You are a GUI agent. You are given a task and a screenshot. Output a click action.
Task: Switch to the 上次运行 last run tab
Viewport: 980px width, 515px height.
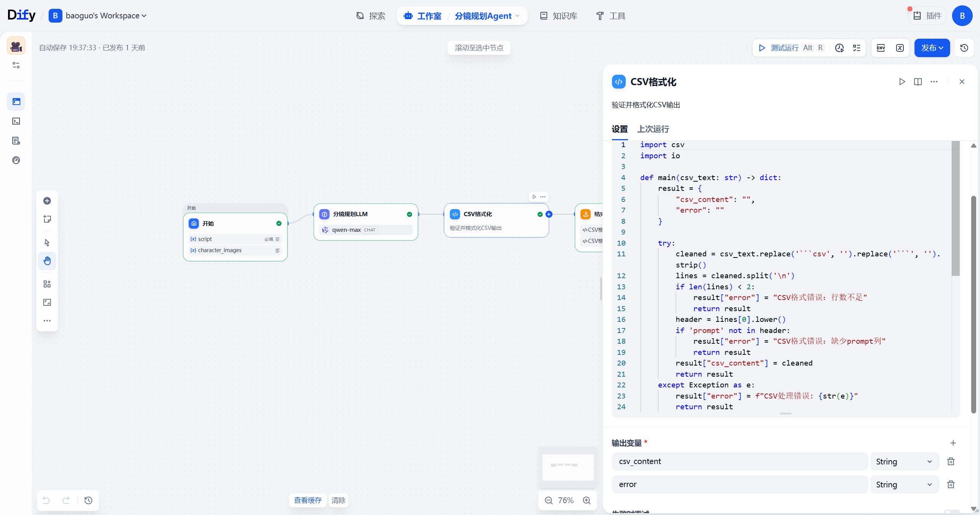653,129
